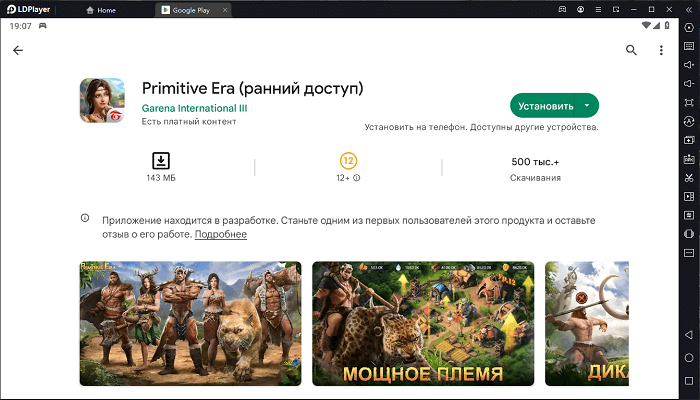Open the tribe heroes screenshot
The image size is (700, 400).
tap(191, 324)
